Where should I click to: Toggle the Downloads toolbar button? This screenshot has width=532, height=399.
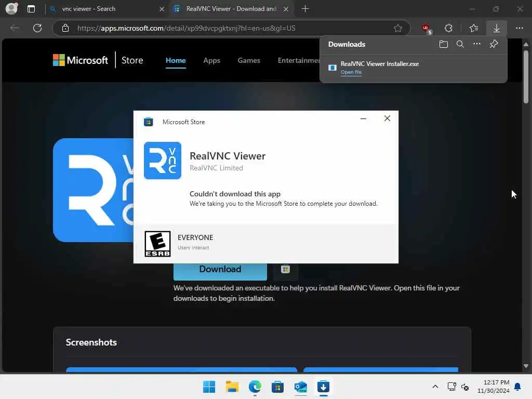496,28
